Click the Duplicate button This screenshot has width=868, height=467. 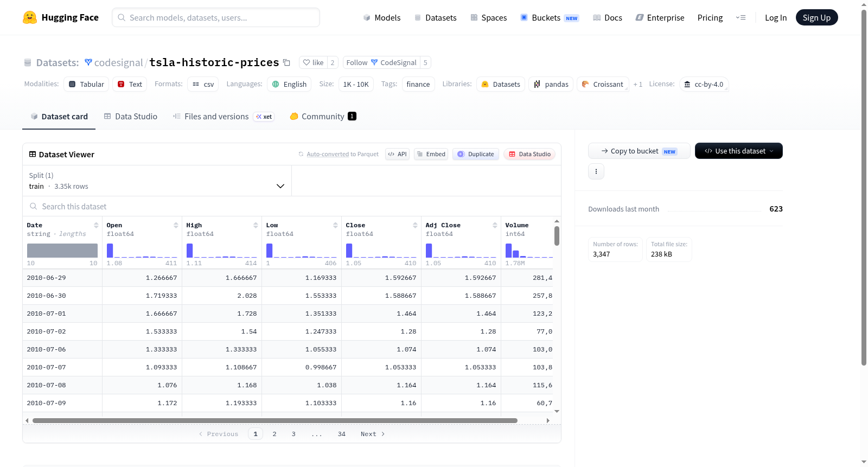[x=476, y=154]
